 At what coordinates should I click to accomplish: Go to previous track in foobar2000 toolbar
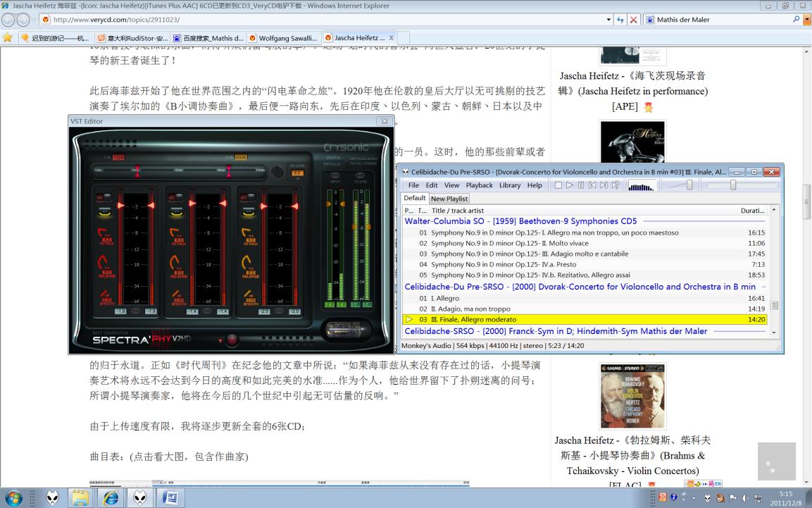[x=592, y=185]
